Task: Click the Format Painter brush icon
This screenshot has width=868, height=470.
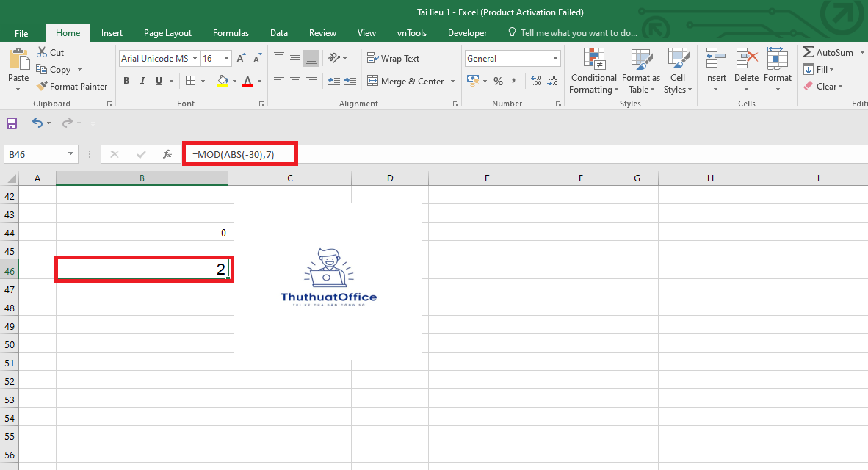Action: click(x=43, y=87)
